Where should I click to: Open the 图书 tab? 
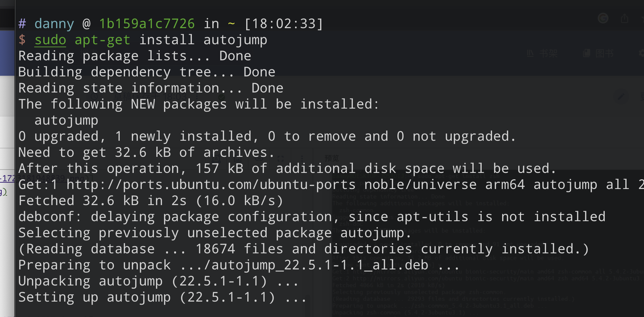(598, 53)
